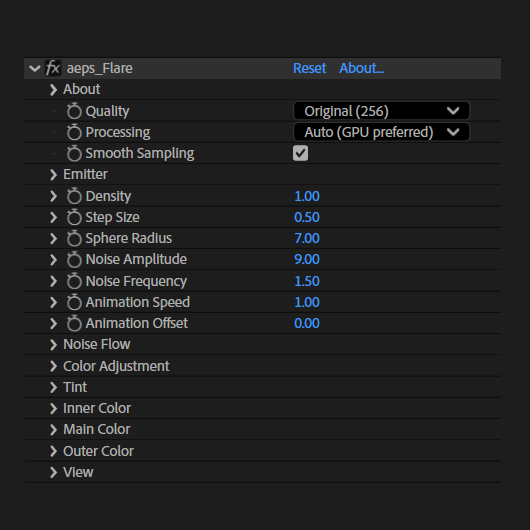Select the Animation Offset property label
The height and width of the screenshot is (530, 530).
click(x=137, y=323)
